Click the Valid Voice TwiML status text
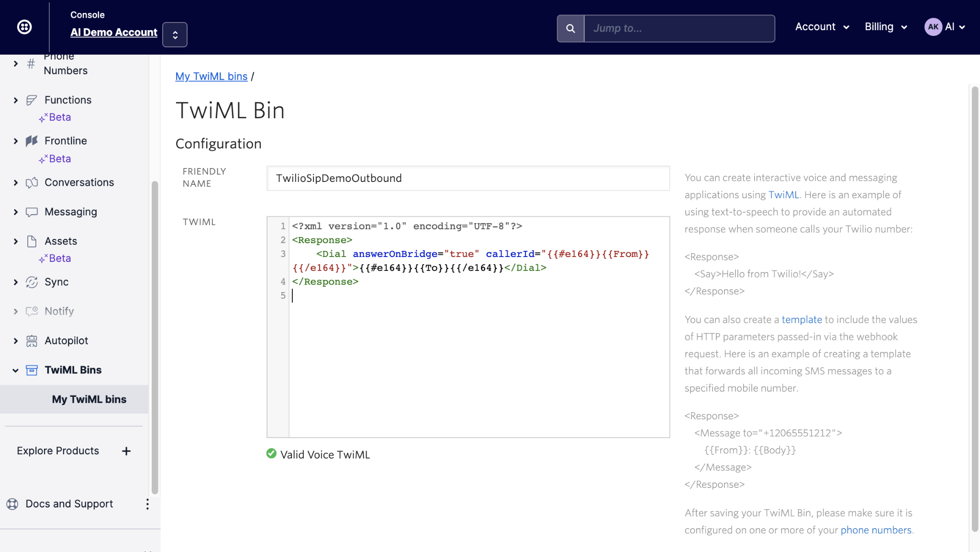Image resolution: width=980 pixels, height=552 pixels. point(325,454)
